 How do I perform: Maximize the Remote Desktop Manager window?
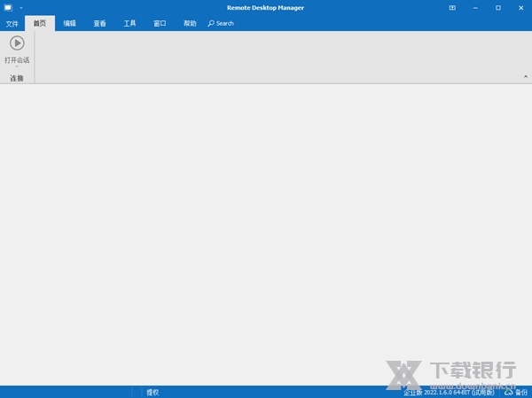(x=498, y=8)
